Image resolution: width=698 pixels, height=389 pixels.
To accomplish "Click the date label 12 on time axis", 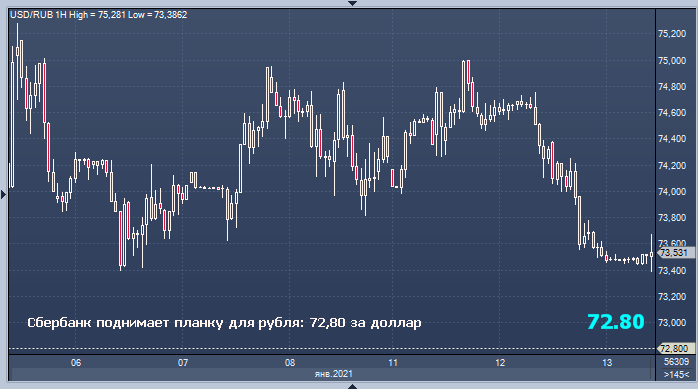I will (500, 363).
